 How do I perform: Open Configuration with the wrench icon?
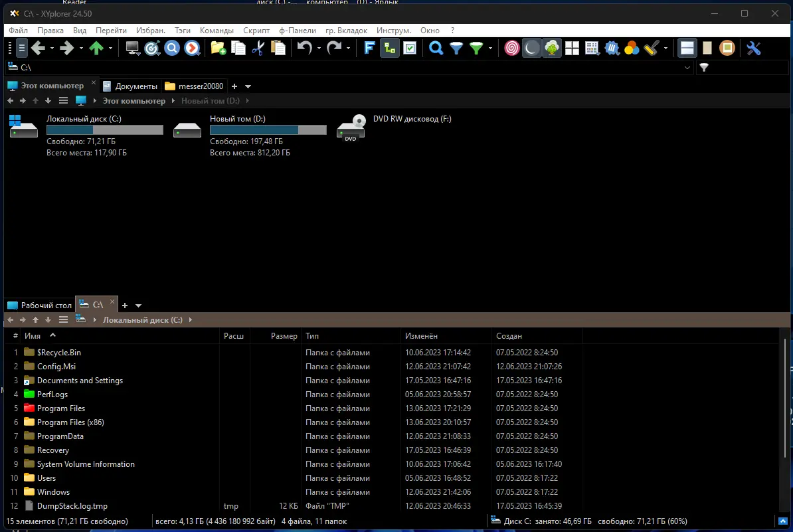point(754,48)
